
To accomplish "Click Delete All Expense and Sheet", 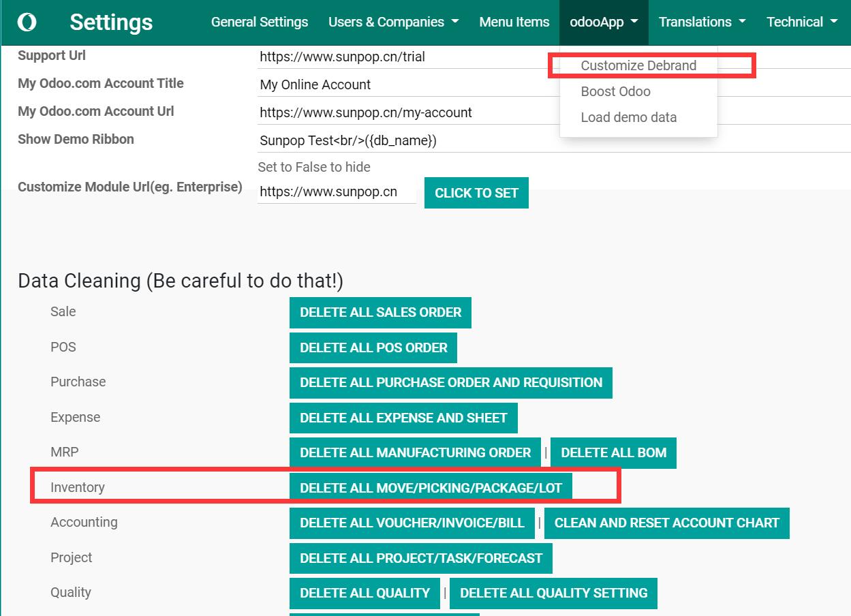I will pyautogui.click(x=403, y=418).
